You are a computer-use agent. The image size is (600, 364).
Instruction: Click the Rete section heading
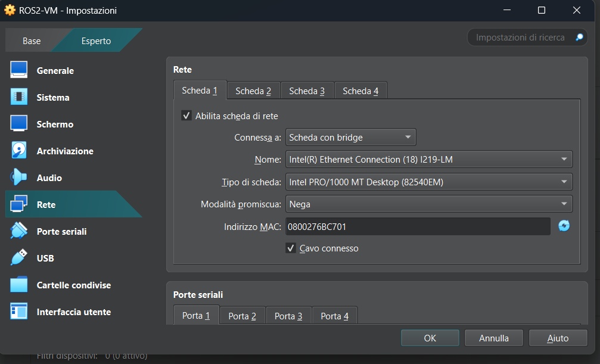pyautogui.click(x=182, y=69)
